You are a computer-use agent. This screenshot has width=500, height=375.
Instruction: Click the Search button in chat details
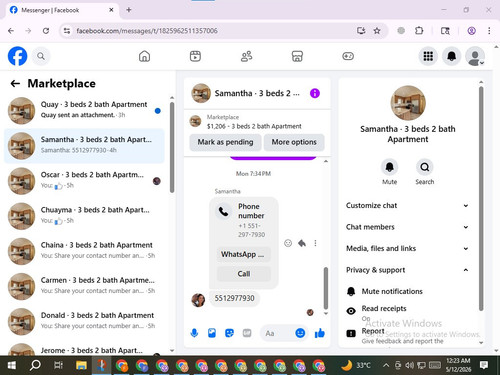pyautogui.click(x=425, y=167)
